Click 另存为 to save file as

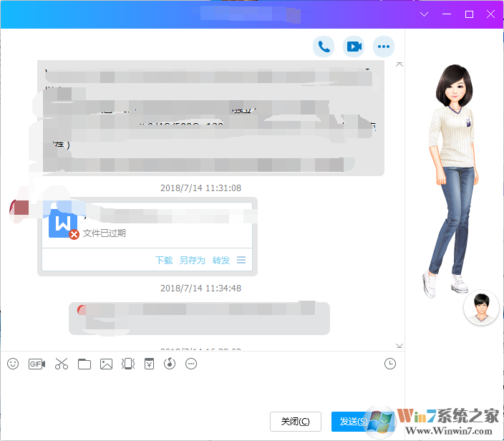[x=192, y=260]
